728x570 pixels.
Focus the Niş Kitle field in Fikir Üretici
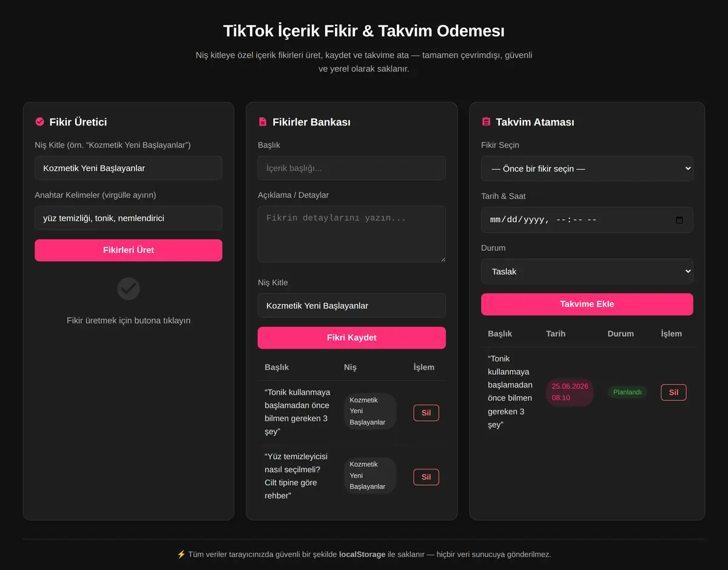[x=129, y=168]
